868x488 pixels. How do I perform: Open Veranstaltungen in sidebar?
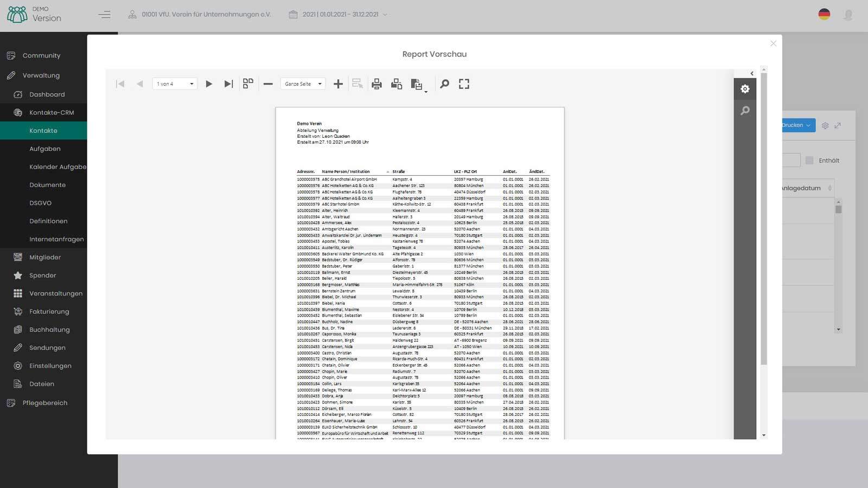tap(56, 293)
